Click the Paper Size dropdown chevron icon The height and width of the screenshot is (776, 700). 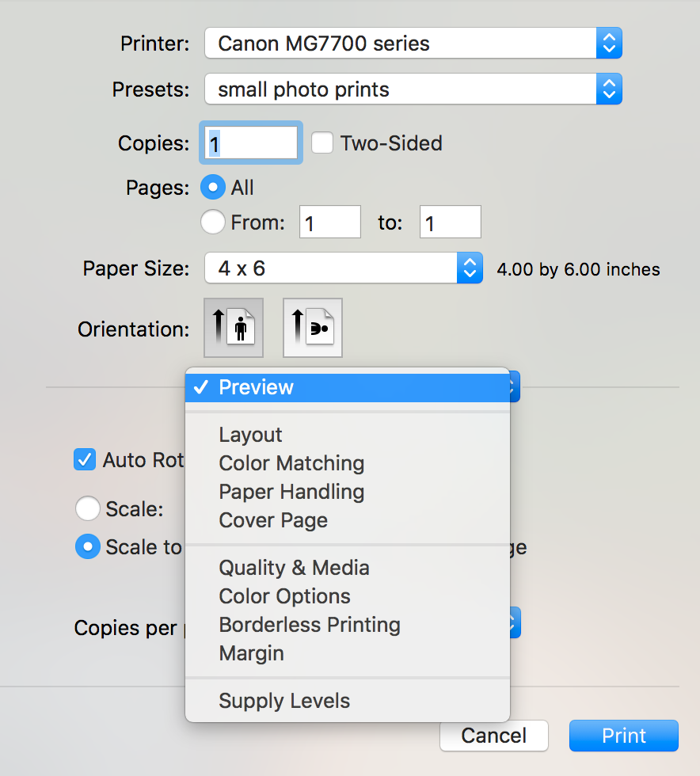(x=470, y=268)
